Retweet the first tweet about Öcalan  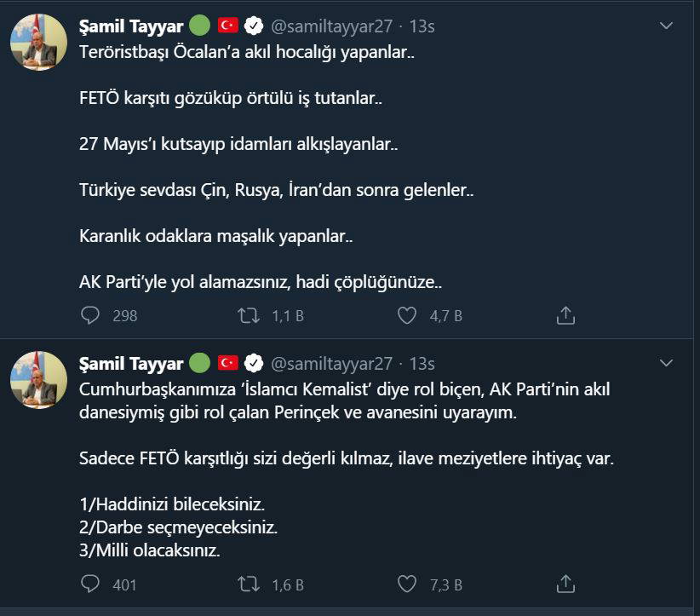coord(248,315)
